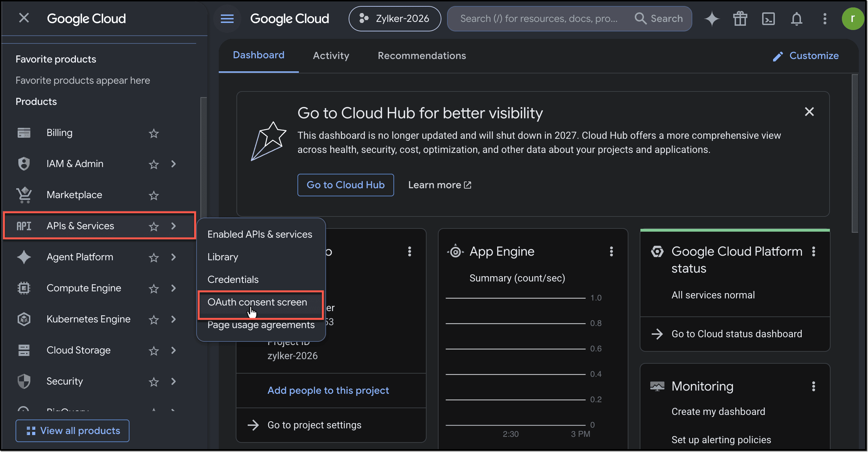Click the Security shield icon
The image size is (868, 452).
click(24, 381)
